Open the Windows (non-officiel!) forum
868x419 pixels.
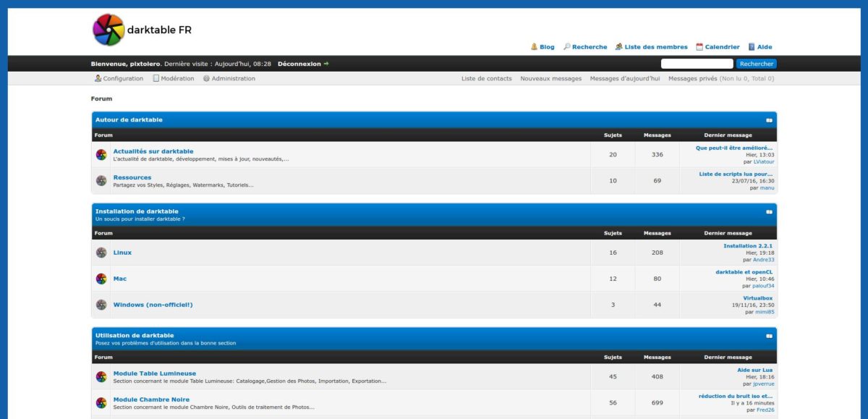click(x=153, y=305)
